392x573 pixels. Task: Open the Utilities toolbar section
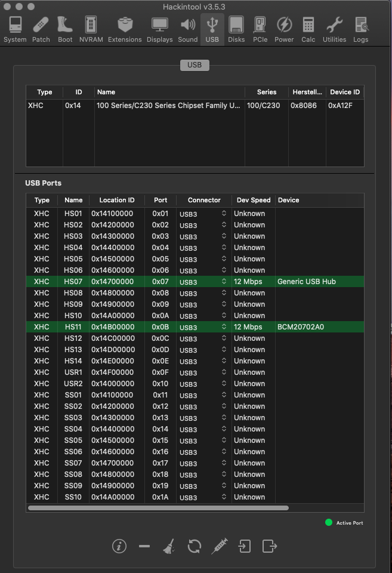(334, 30)
